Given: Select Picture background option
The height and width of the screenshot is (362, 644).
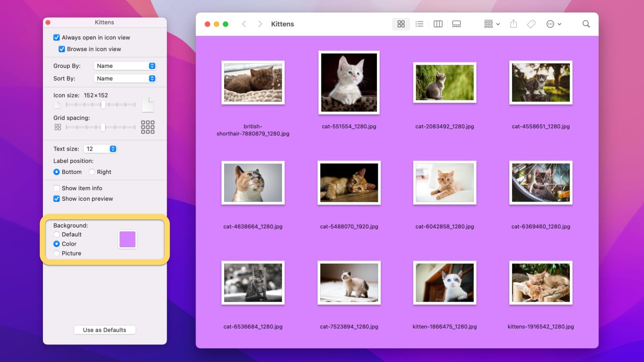Looking at the screenshot, I should (57, 253).
